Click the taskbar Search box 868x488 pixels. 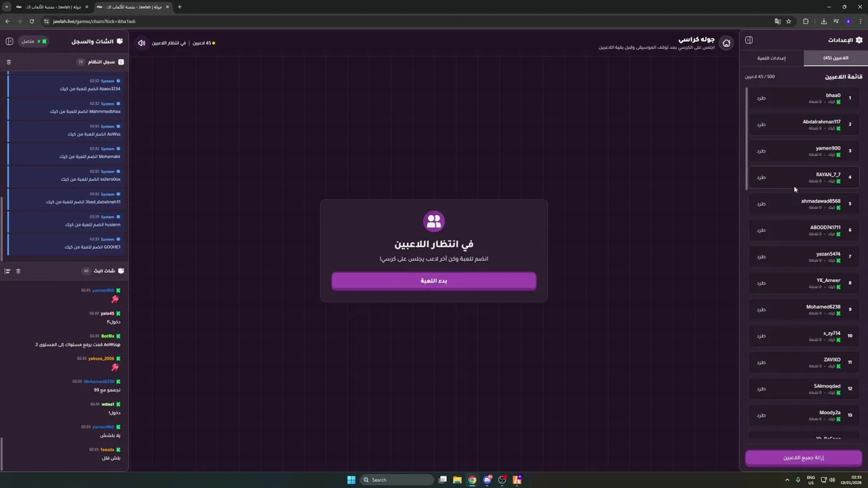[x=397, y=480]
